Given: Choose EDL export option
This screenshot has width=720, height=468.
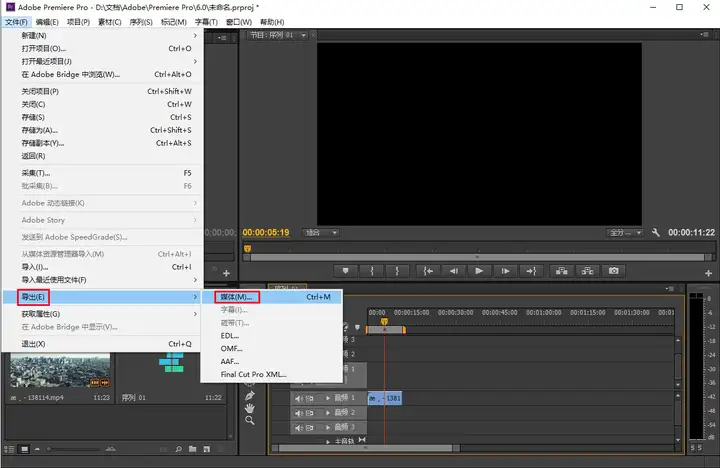Looking at the screenshot, I should pyautogui.click(x=273, y=336).
